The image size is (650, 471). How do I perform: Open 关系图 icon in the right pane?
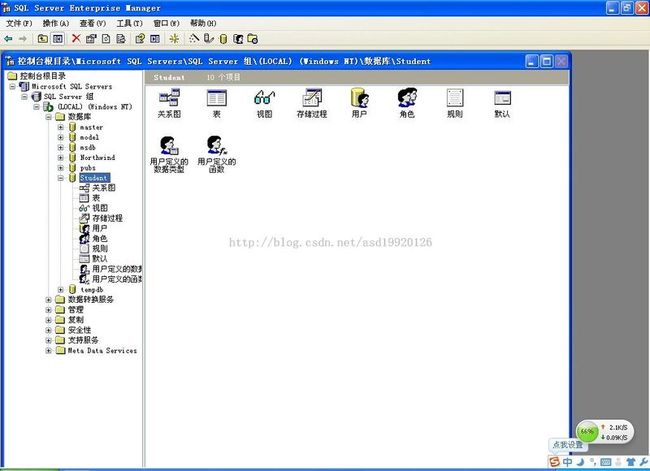[x=169, y=103]
